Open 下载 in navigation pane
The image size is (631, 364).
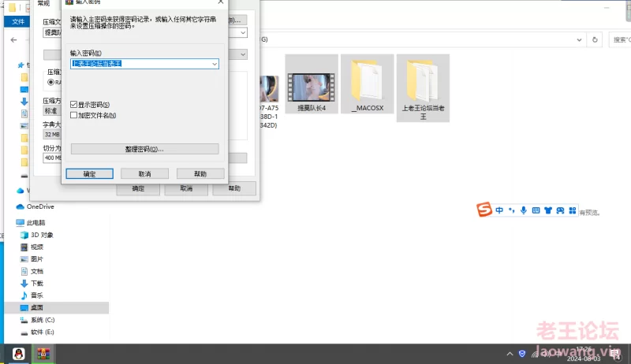(x=36, y=284)
